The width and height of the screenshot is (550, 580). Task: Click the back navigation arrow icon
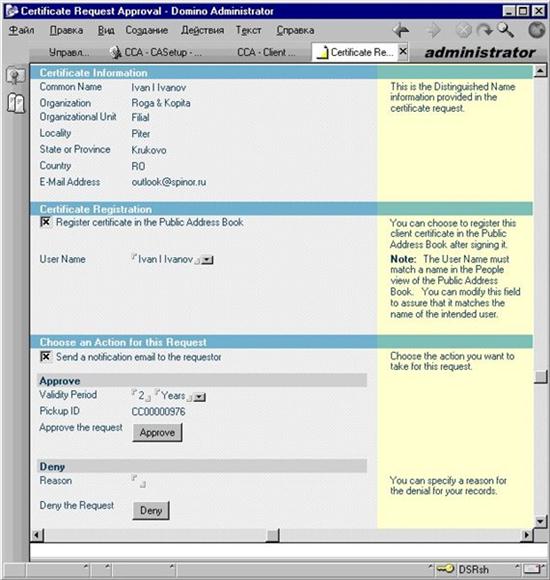coord(401,30)
